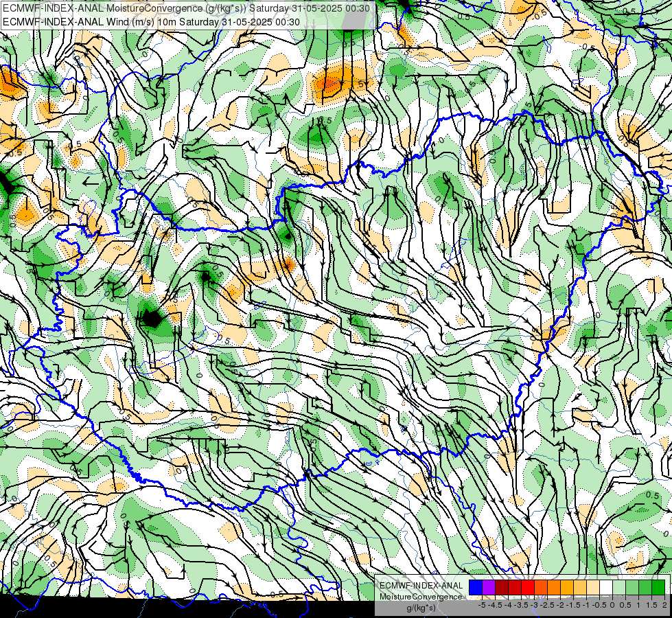Choose the legend swatch between -2 and -1.5
The height and width of the screenshot is (618, 672).
[x=567, y=588]
